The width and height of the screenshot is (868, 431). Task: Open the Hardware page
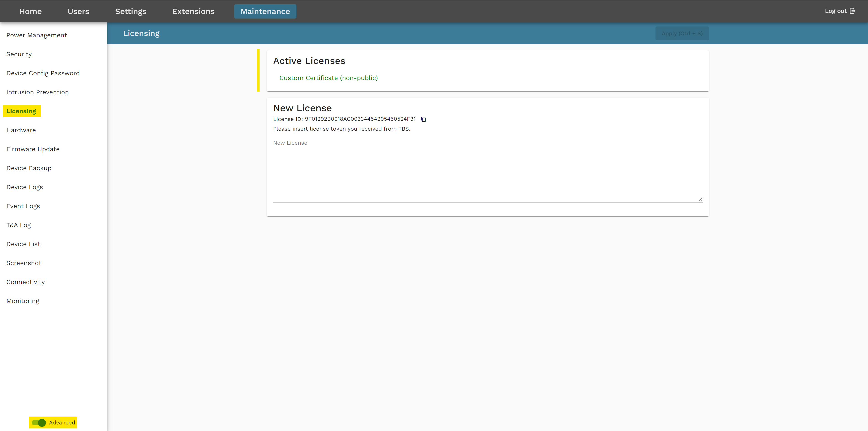pos(21,130)
